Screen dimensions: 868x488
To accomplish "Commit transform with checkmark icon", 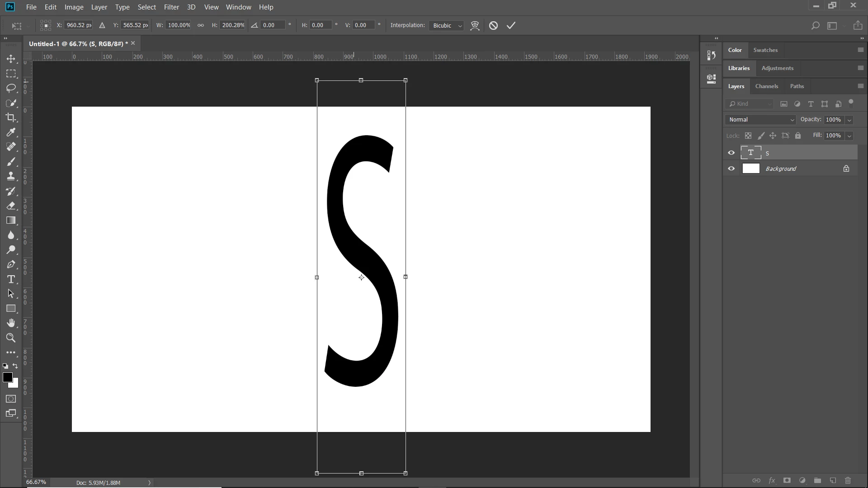I will click(511, 26).
